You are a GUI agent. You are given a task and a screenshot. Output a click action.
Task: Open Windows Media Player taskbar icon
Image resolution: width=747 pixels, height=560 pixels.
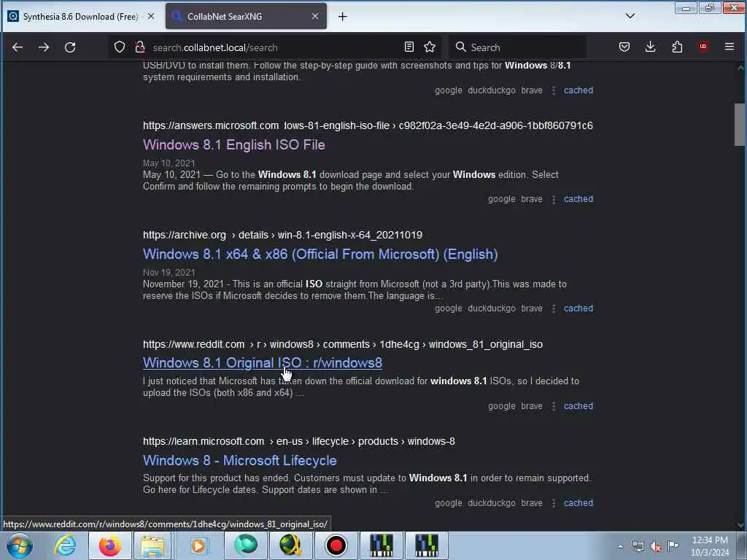coord(198,545)
